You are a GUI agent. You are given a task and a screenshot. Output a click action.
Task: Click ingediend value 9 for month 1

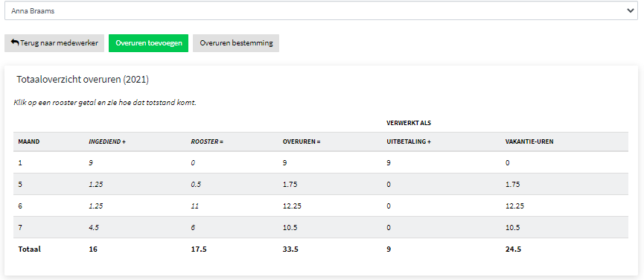91,162
